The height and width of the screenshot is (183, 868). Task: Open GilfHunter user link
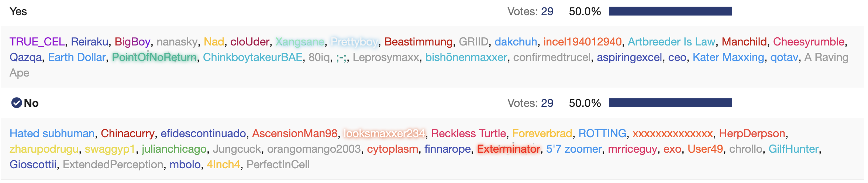point(793,149)
